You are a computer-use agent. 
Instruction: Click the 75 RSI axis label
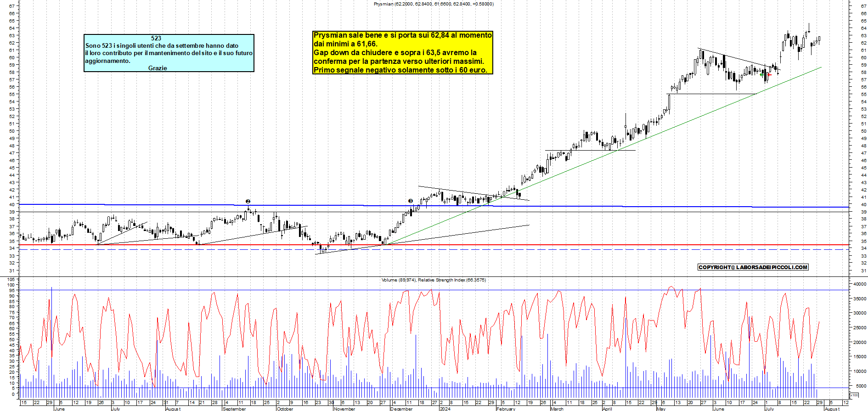click(x=13, y=312)
